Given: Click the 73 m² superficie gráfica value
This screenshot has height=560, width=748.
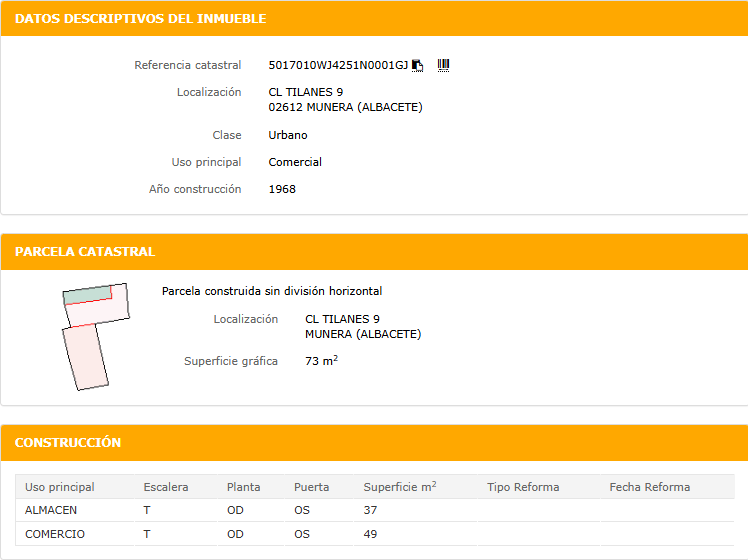Looking at the screenshot, I should point(321,361).
